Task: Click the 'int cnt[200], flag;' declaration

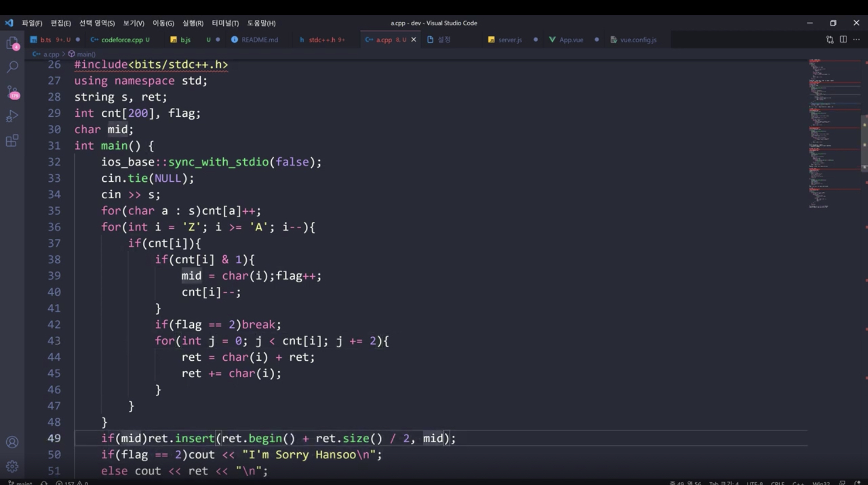Action: click(137, 113)
